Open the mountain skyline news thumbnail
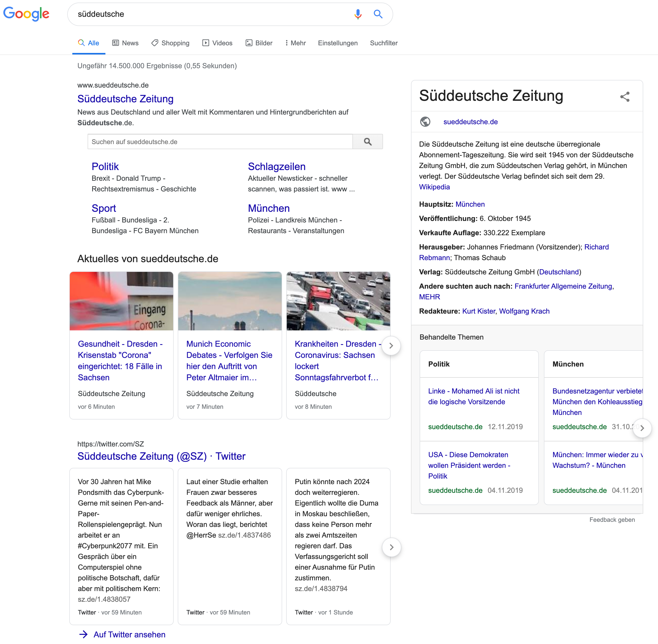Viewport: 658px width, 644px height. tap(230, 301)
